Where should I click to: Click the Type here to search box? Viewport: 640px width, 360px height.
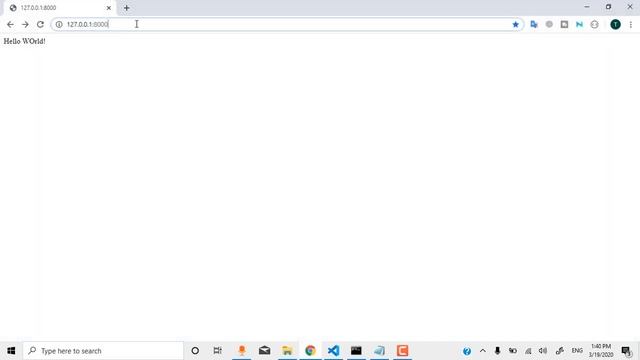tap(103, 351)
